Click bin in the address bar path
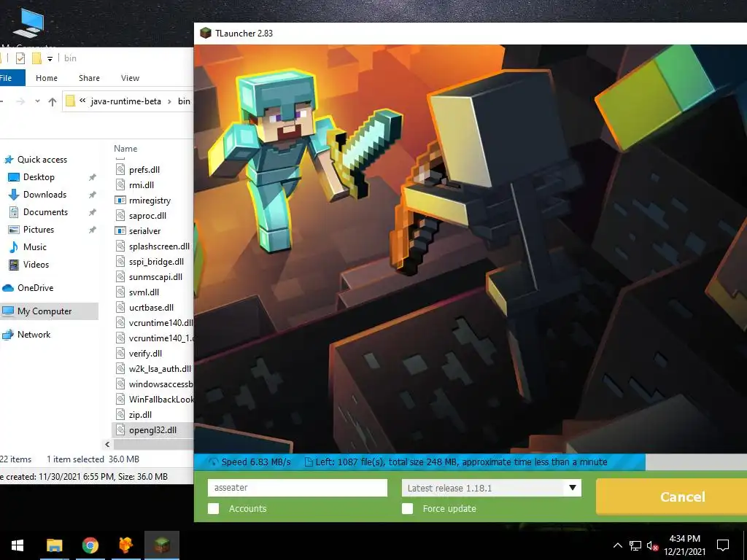Viewport: 747px width, 560px height. 184,101
